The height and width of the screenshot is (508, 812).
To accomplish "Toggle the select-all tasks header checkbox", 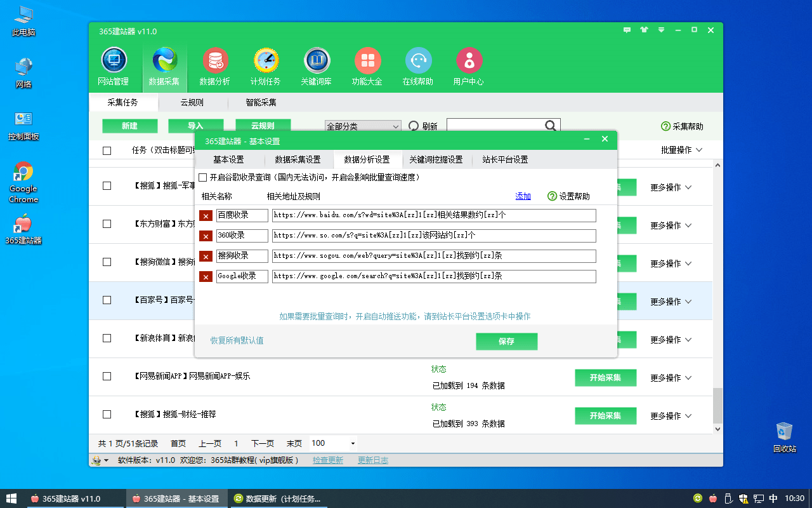I will click(x=107, y=150).
